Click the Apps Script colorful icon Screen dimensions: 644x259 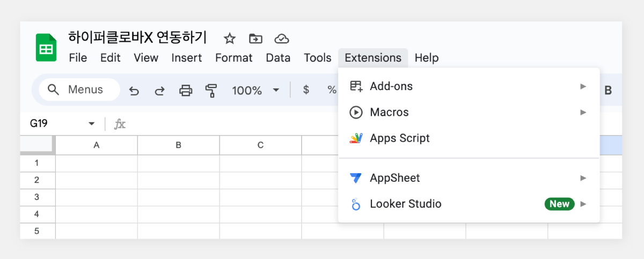click(356, 138)
